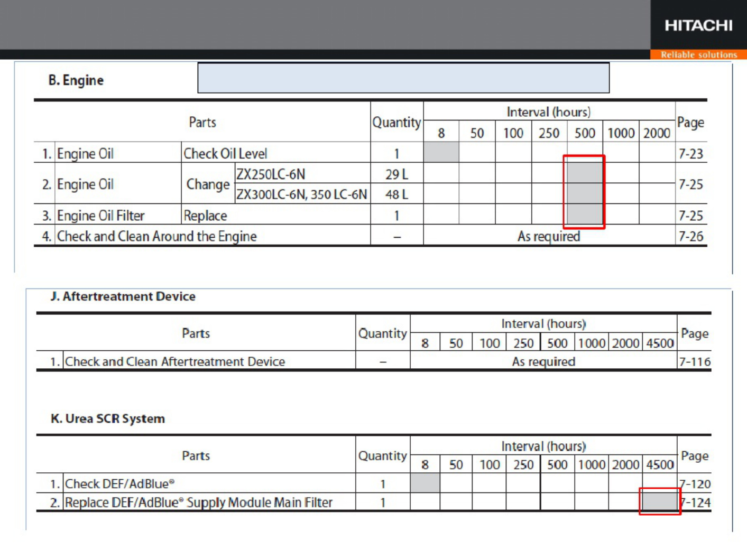This screenshot has height=560, width=747.
Task: Select the "B. Engine" heading
Action: coord(76,80)
